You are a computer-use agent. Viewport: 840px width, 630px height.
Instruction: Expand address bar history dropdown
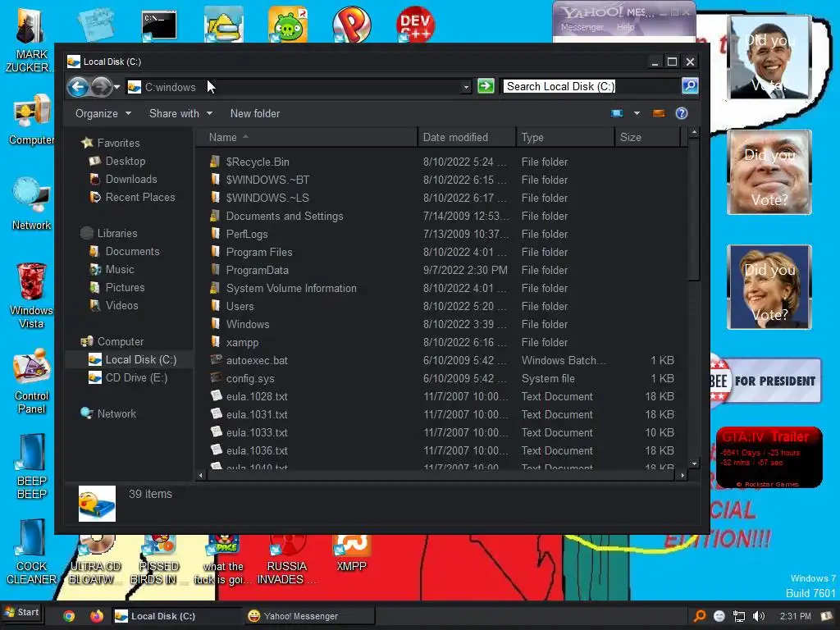(466, 87)
